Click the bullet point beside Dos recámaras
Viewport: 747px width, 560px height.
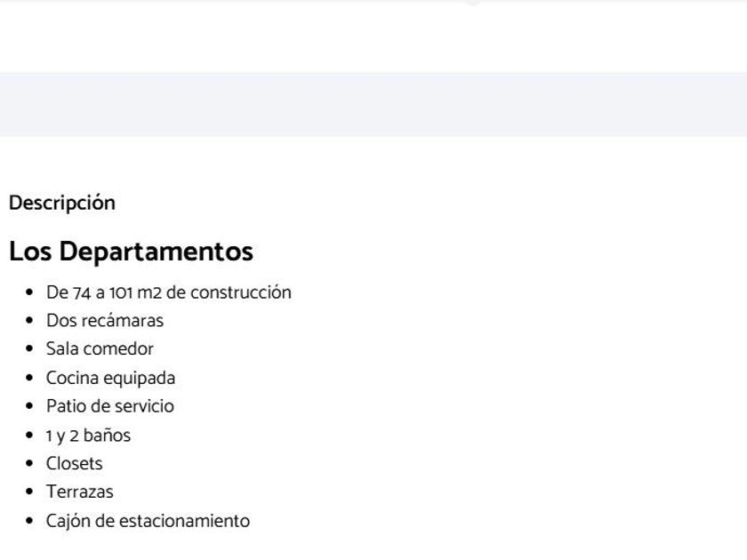[x=29, y=321]
